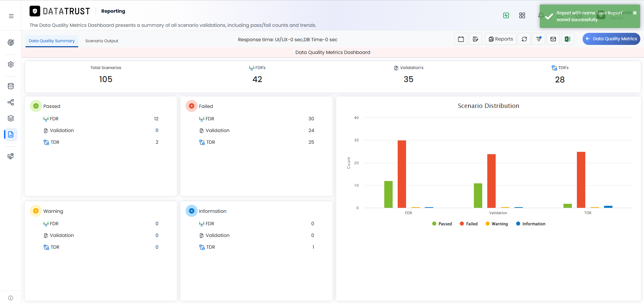Click the green Passed status icon
The image size is (644, 305).
(36, 106)
